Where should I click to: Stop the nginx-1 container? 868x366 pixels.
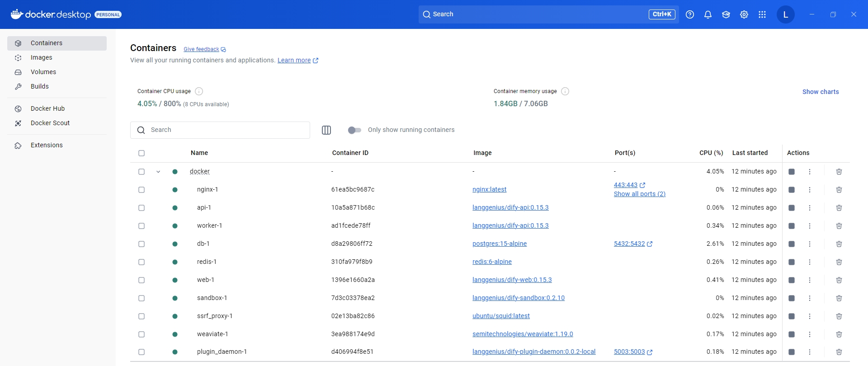(792, 190)
